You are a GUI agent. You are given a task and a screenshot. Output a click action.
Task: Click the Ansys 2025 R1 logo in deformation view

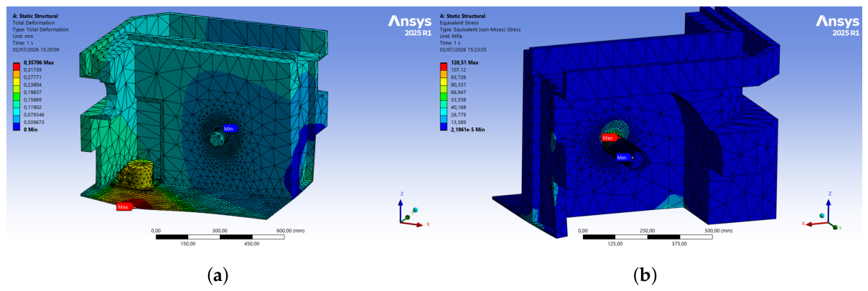coord(410,26)
